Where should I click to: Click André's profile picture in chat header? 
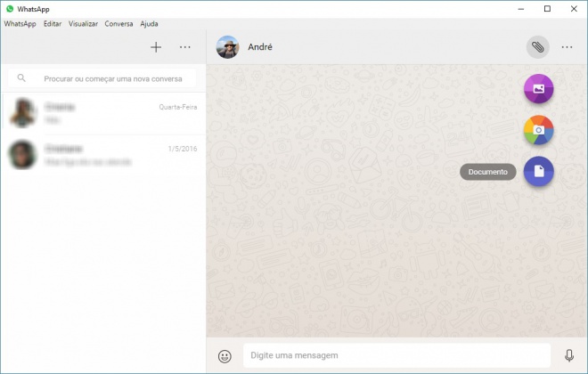click(x=228, y=47)
